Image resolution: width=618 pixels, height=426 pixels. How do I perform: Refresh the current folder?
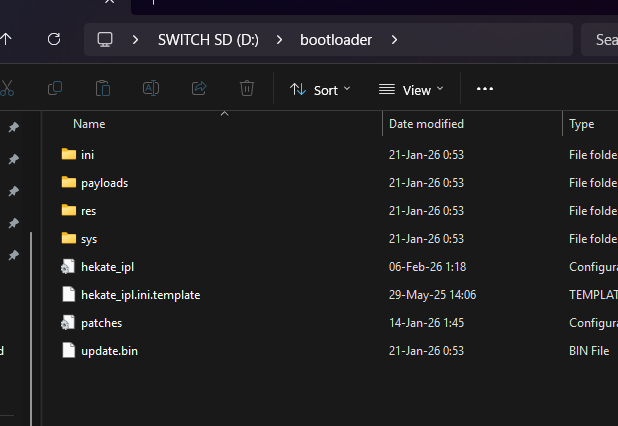[x=54, y=39]
